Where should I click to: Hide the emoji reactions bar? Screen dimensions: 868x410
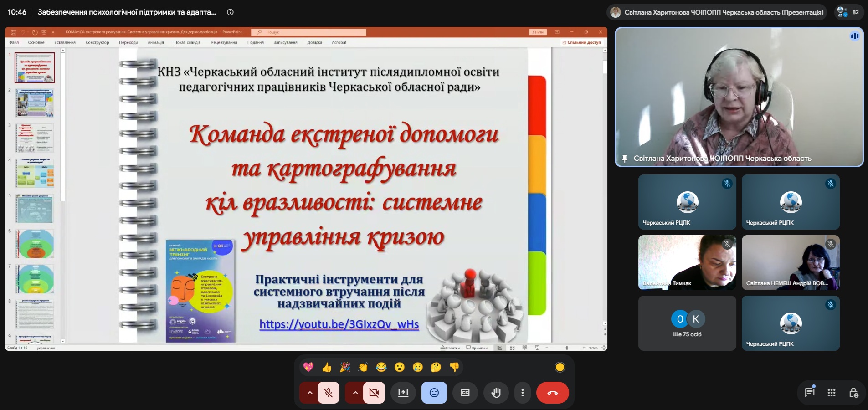click(434, 393)
